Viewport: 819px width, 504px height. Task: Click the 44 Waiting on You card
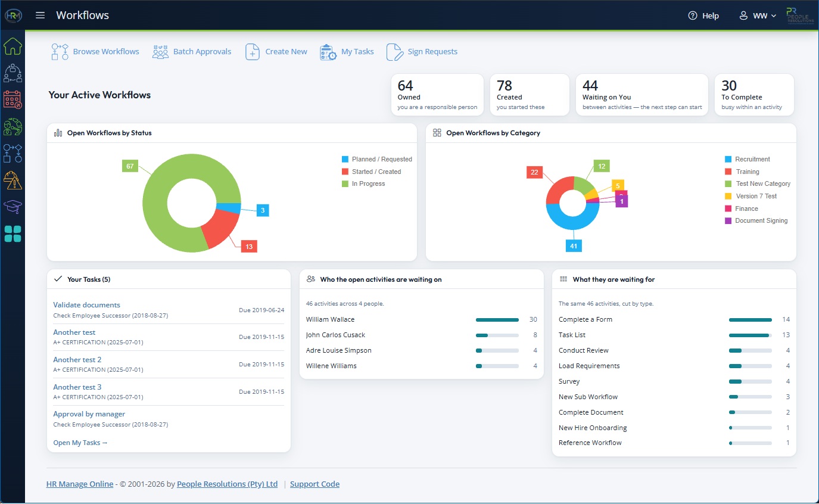click(642, 95)
